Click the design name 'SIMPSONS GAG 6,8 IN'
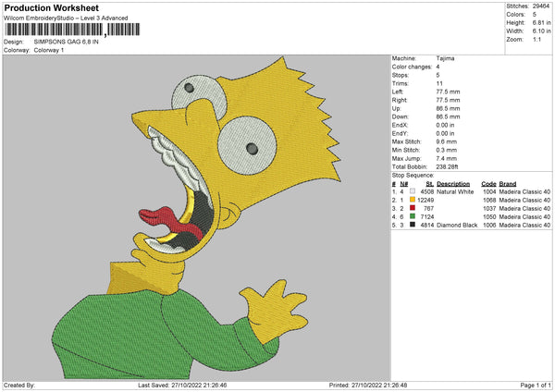555x392 pixels. click(67, 42)
